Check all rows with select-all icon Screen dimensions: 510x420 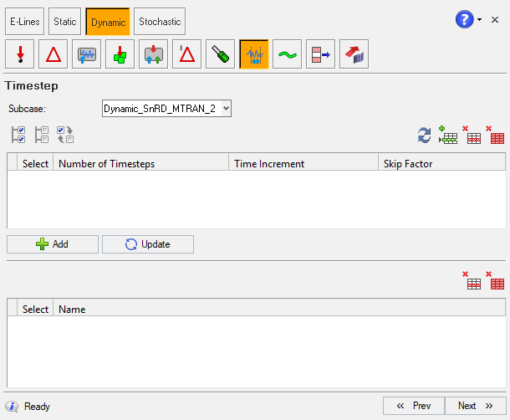point(18,135)
